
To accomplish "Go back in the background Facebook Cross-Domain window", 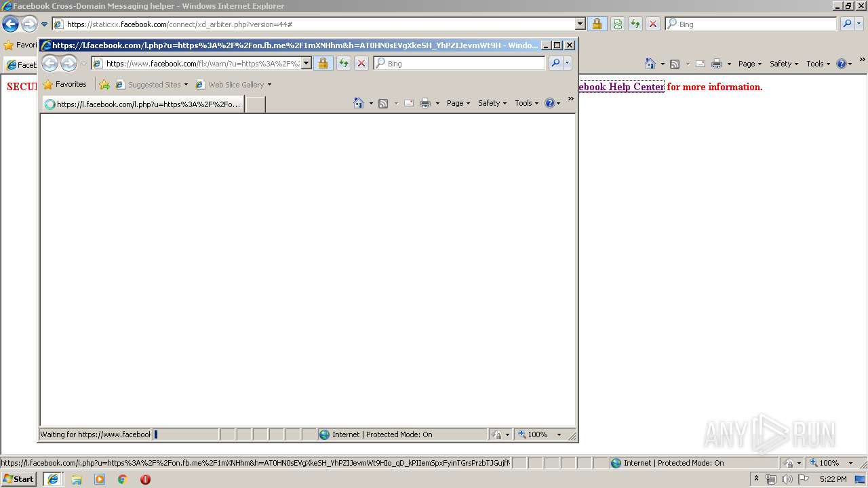I will coord(10,24).
